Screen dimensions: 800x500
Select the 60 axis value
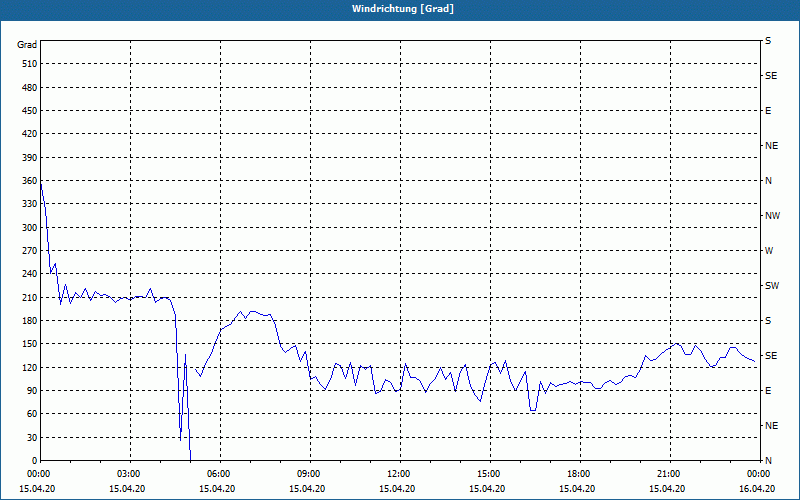click(x=32, y=414)
